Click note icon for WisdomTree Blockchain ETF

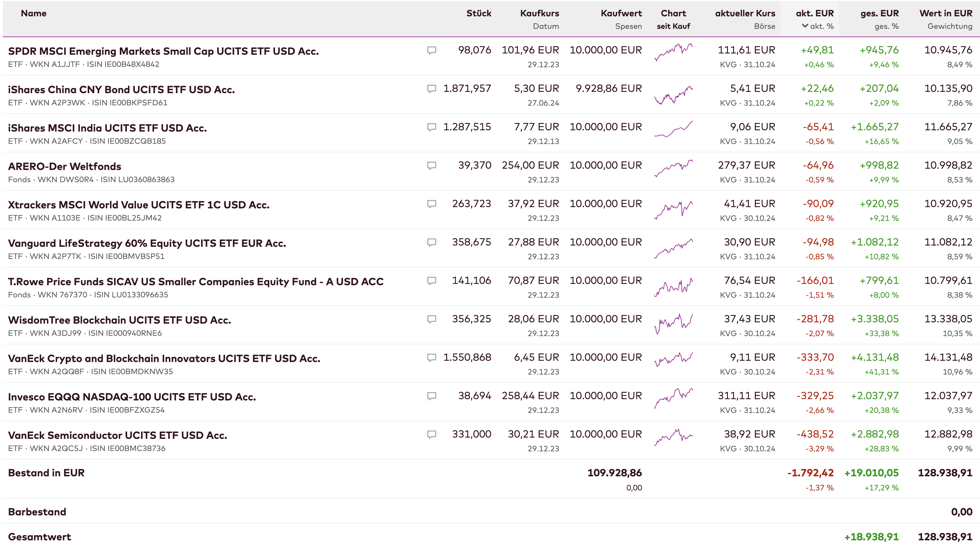431,319
